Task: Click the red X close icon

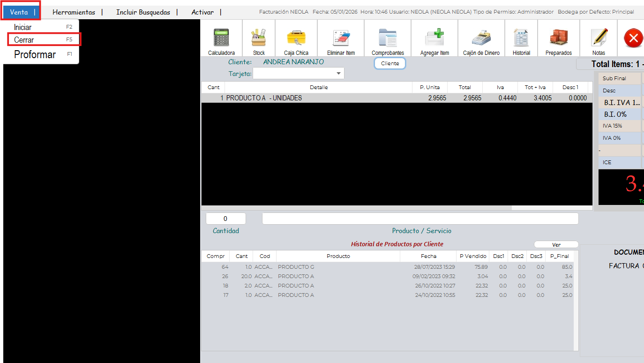Action: [x=633, y=38]
